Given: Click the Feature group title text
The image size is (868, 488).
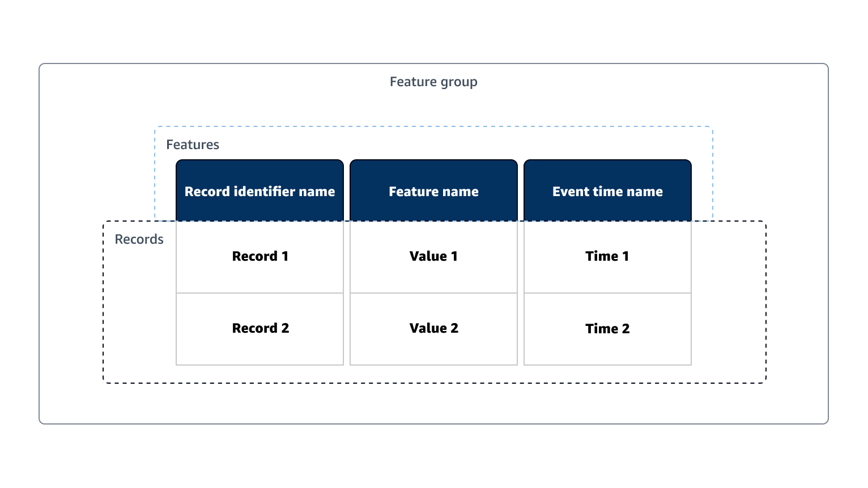Looking at the screenshot, I should pyautogui.click(x=433, y=82).
